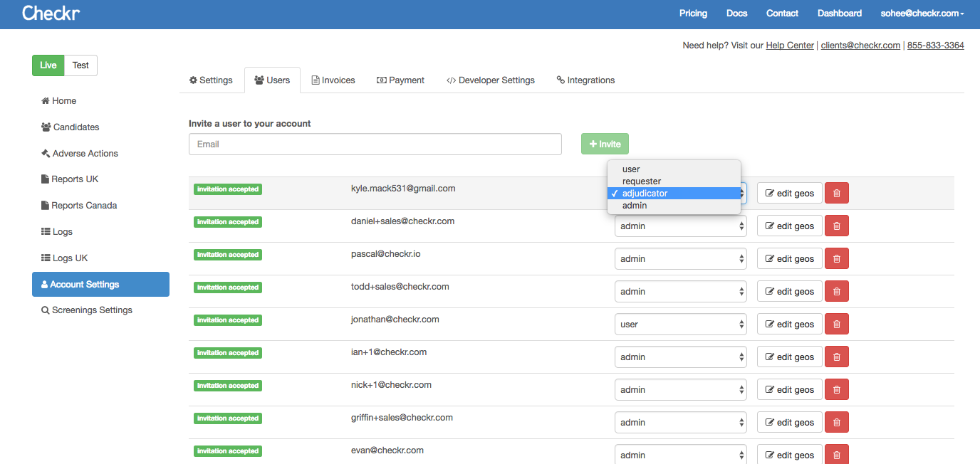Click the 855-833-3364 phone link

pos(936,46)
